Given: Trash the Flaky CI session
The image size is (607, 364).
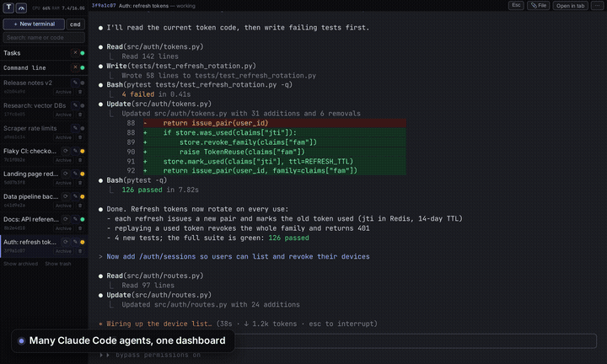Looking at the screenshot, I should click(x=80, y=160).
